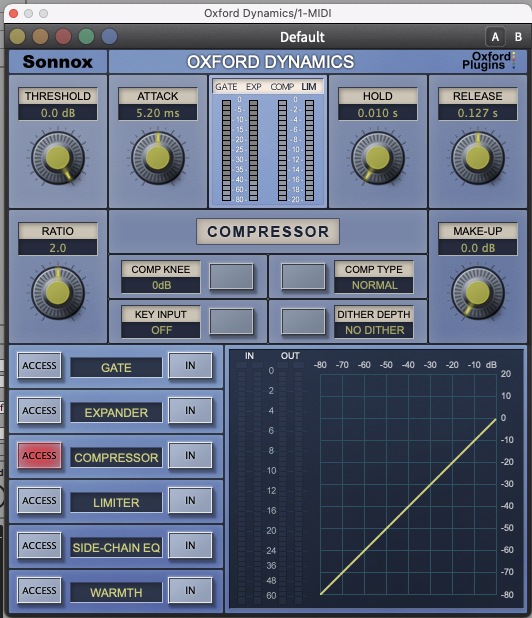The image size is (532, 618).
Task: Click the Ratio knob
Action: pyautogui.click(x=58, y=293)
